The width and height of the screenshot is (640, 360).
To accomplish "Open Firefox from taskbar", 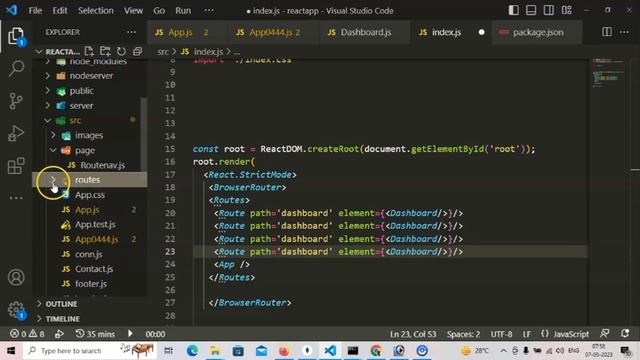I will click(284, 350).
